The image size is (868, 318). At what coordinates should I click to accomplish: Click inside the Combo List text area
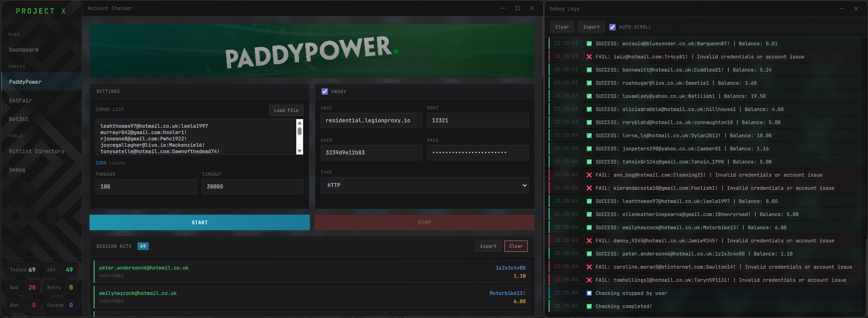coord(195,137)
